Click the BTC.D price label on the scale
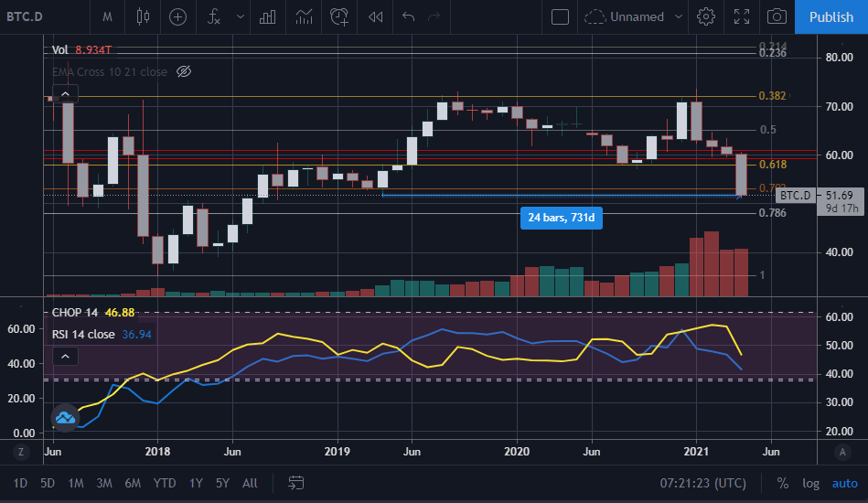868x503 pixels. [796, 196]
